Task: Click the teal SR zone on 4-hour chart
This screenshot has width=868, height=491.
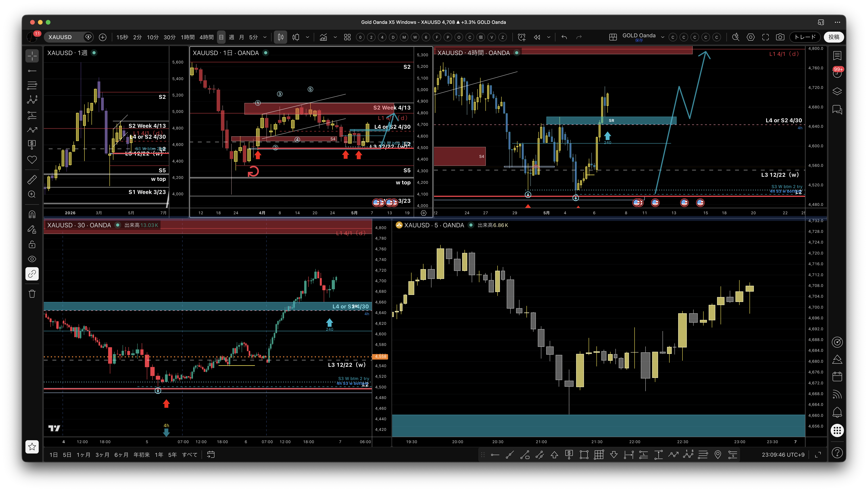Action: [611, 120]
